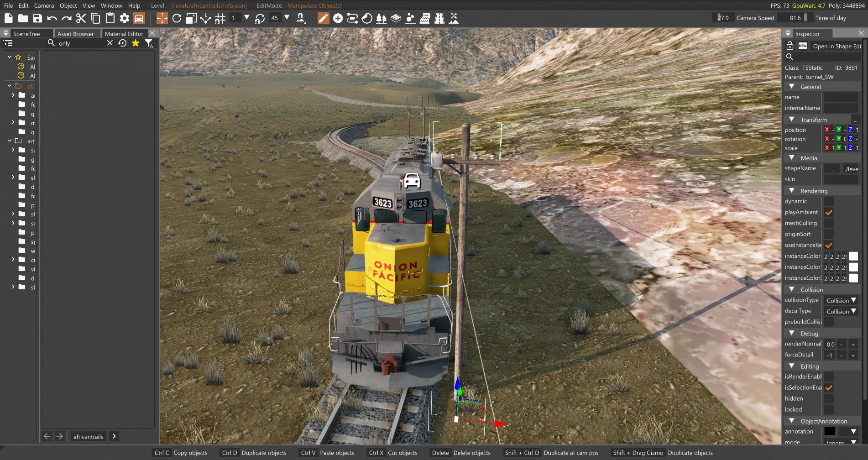The height and width of the screenshot is (460, 868).
Task: Click the name input field in Inspector
Action: (x=841, y=97)
